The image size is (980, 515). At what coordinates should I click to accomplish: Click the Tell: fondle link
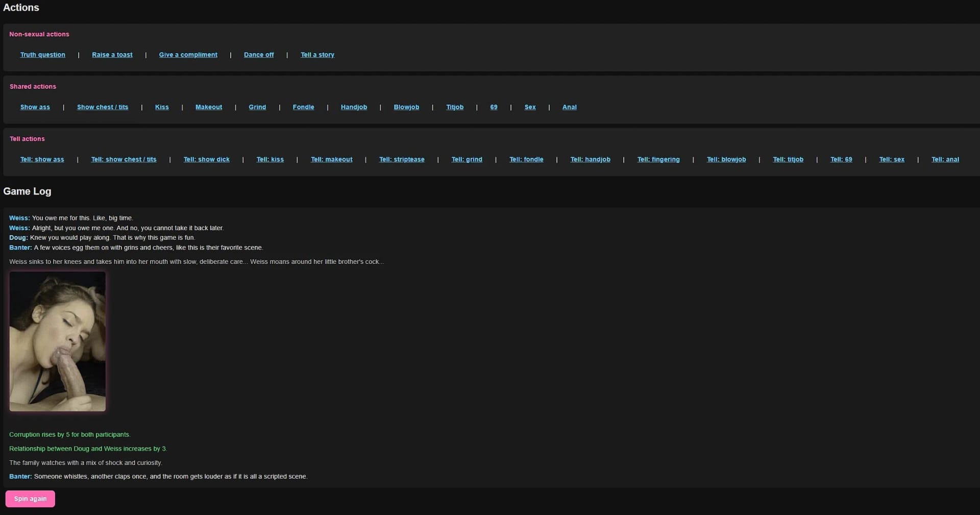click(x=526, y=159)
